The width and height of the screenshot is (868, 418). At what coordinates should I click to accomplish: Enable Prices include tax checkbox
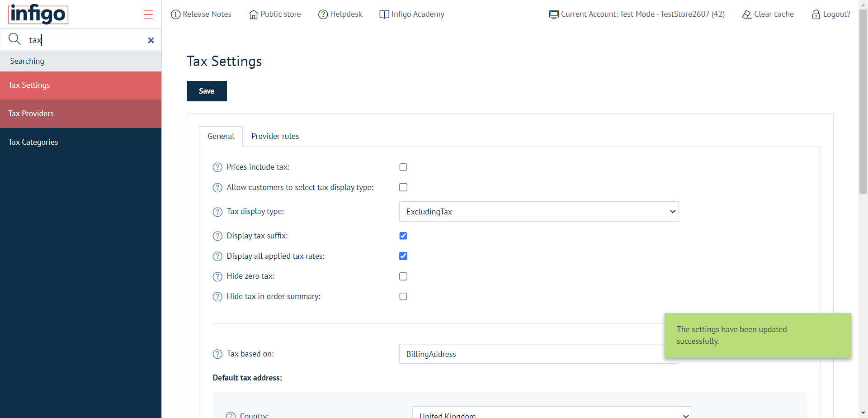(x=403, y=167)
